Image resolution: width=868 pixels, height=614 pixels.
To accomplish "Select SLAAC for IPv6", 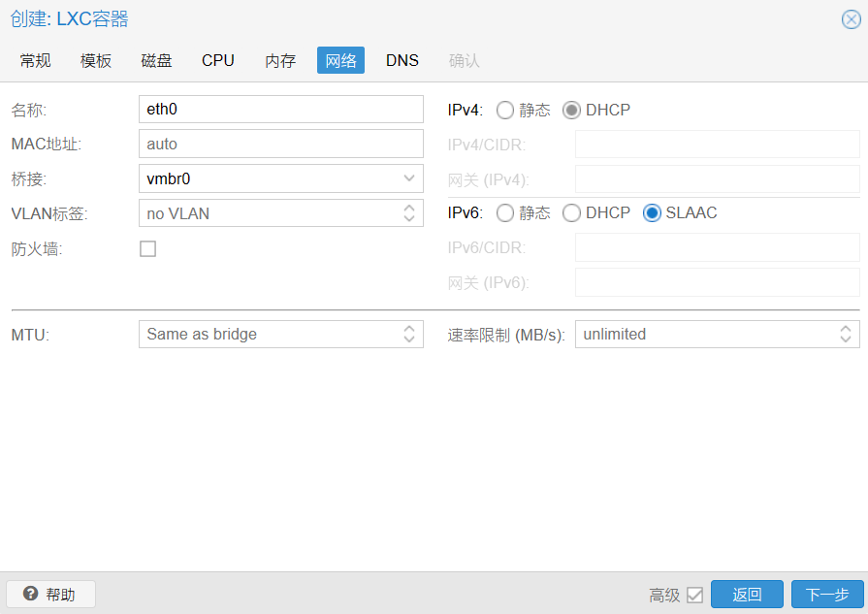I will pyautogui.click(x=652, y=212).
